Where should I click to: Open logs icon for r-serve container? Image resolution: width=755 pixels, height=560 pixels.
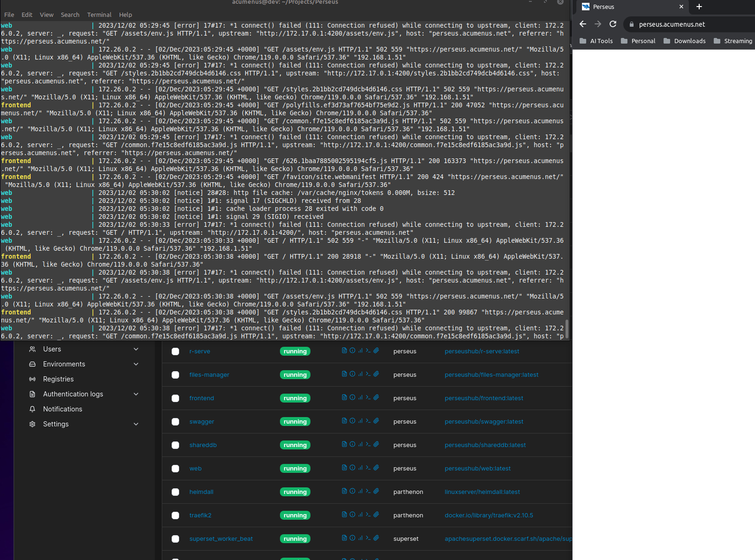click(x=344, y=351)
